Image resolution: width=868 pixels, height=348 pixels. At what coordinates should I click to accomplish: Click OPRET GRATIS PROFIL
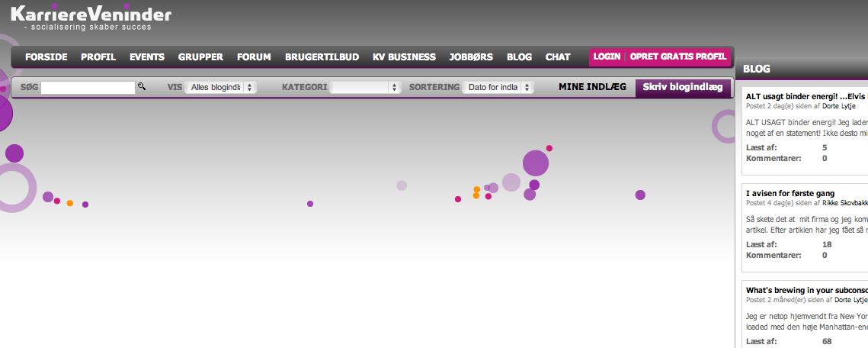[677, 57]
